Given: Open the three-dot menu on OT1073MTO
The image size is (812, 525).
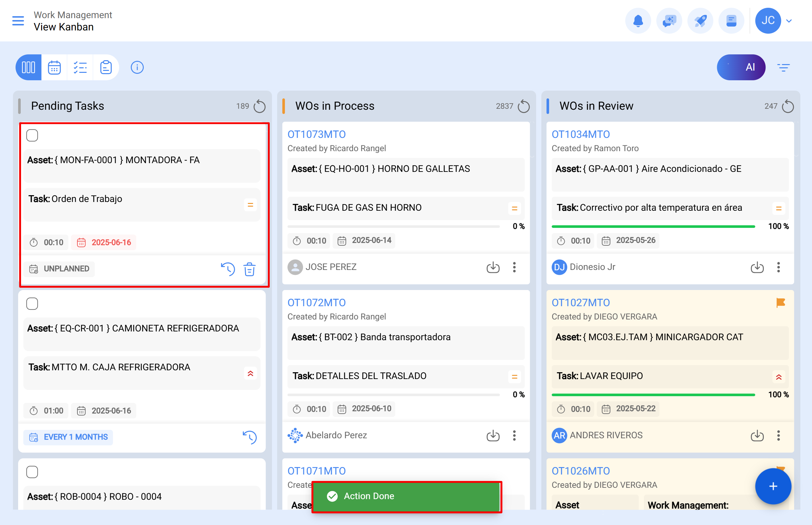Looking at the screenshot, I should click(514, 268).
